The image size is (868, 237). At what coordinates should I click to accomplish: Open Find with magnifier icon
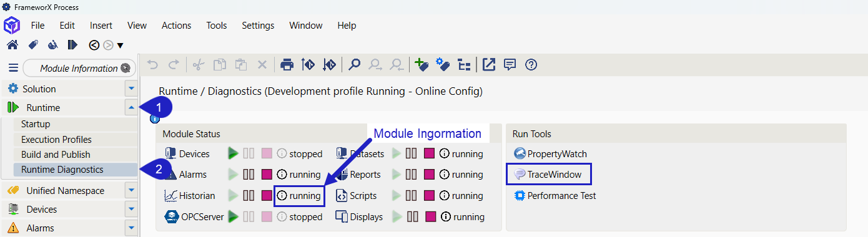coord(354,64)
